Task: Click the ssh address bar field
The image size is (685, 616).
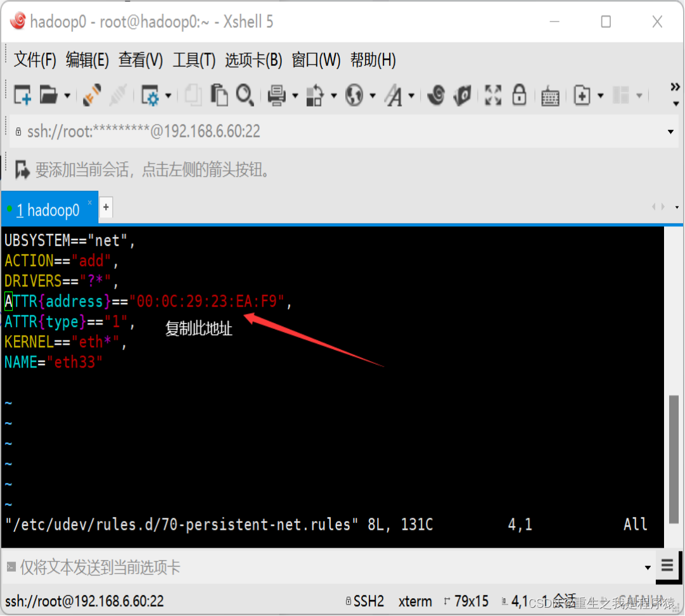Action: click(x=343, y=131)
